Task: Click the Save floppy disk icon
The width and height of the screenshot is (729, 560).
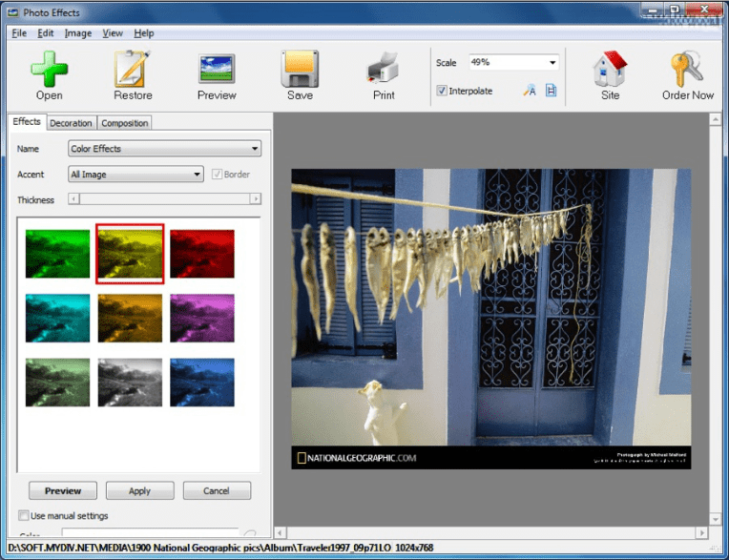Action: pyautogui.click(x=300, y=70)
